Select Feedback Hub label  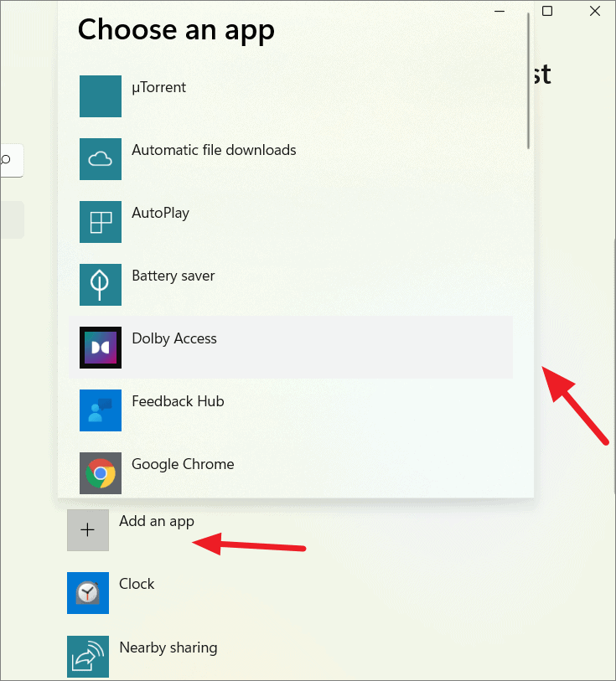[178, 401]
